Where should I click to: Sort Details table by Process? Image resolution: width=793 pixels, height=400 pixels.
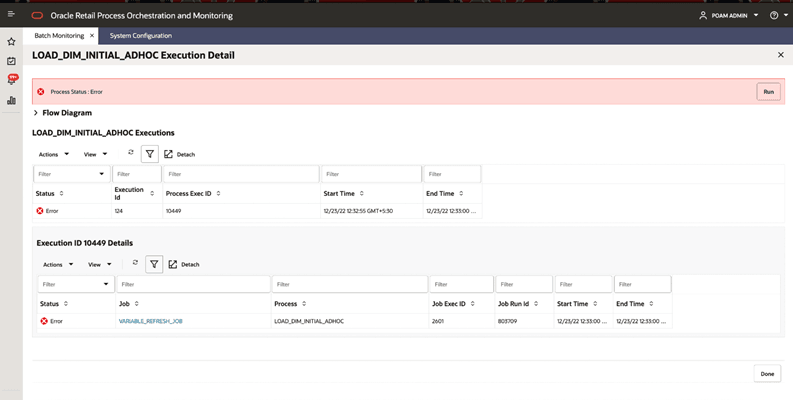(304, 304)
